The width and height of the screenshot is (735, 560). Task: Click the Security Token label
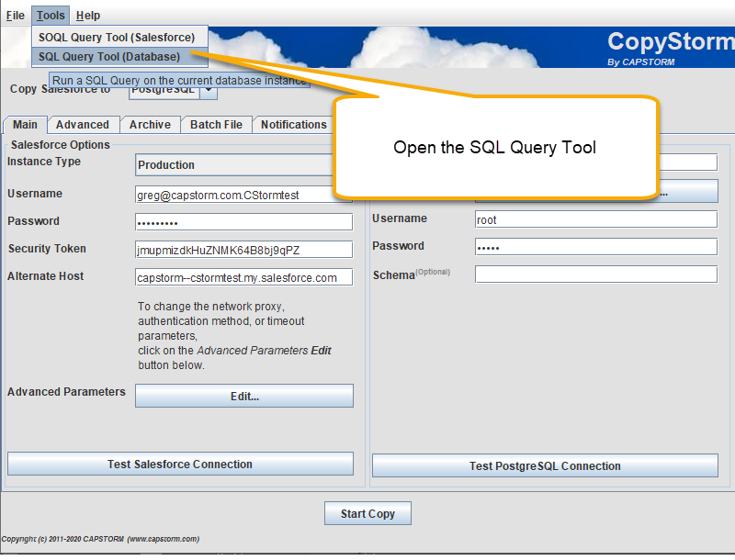click(47, 249)
